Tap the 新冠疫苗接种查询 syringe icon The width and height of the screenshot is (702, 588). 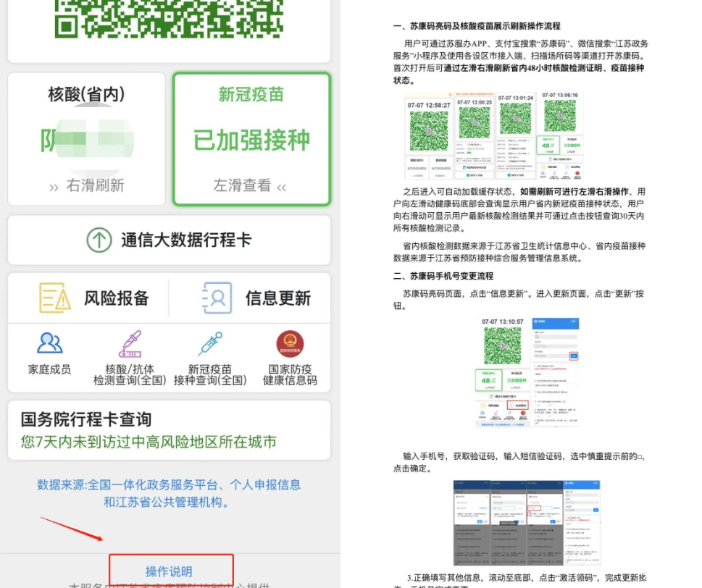(209, 344)
